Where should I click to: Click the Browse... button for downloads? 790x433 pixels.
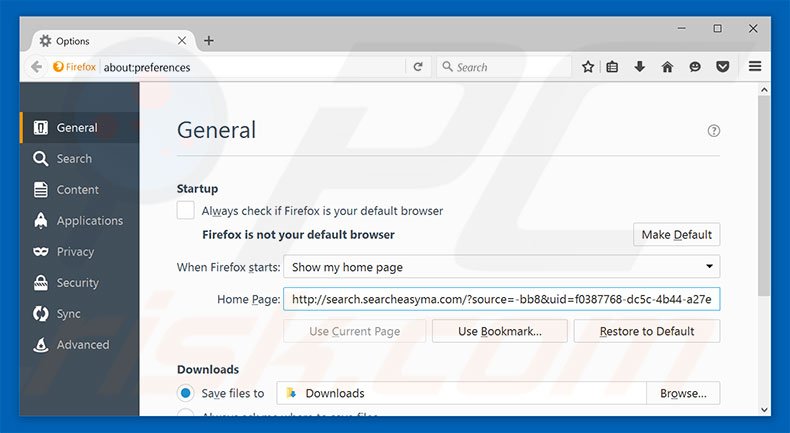click(683, 393)
